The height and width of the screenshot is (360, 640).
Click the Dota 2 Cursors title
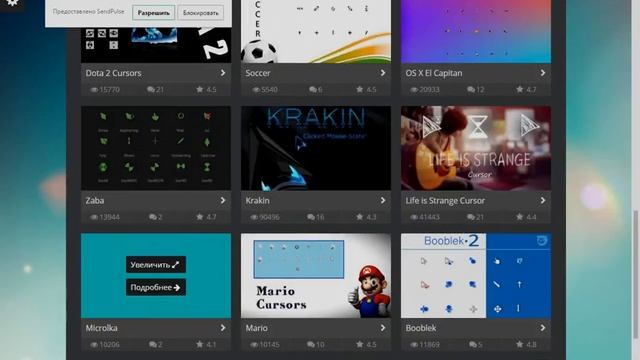coord(113,73)
